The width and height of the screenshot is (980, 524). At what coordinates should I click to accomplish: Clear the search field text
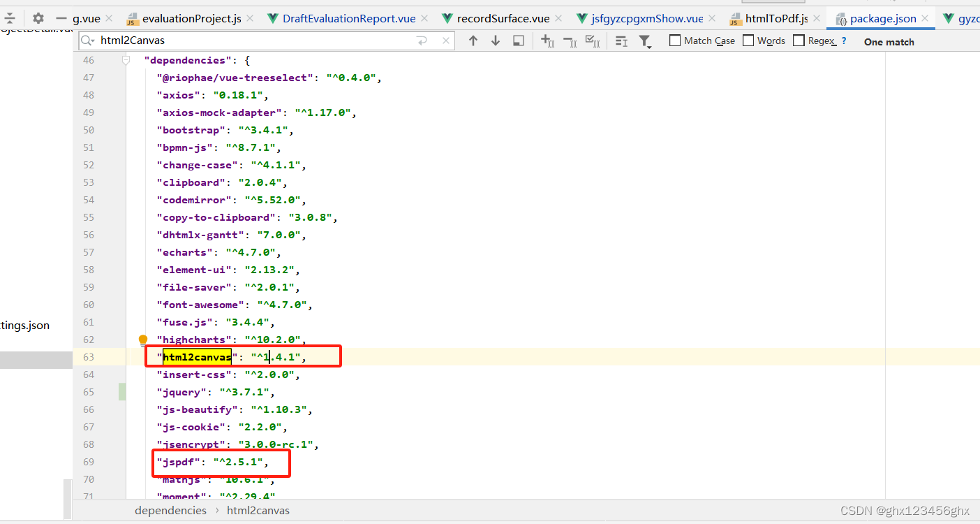point(446,41)
